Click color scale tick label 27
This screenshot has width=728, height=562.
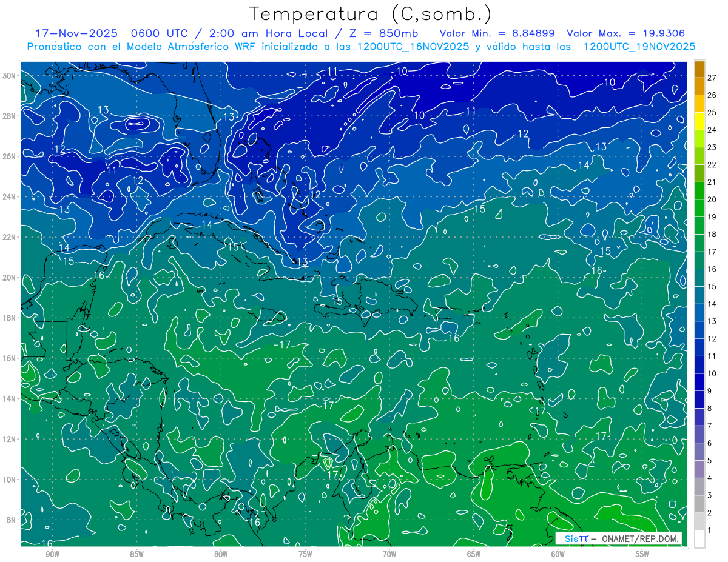[x=712, y=78]
